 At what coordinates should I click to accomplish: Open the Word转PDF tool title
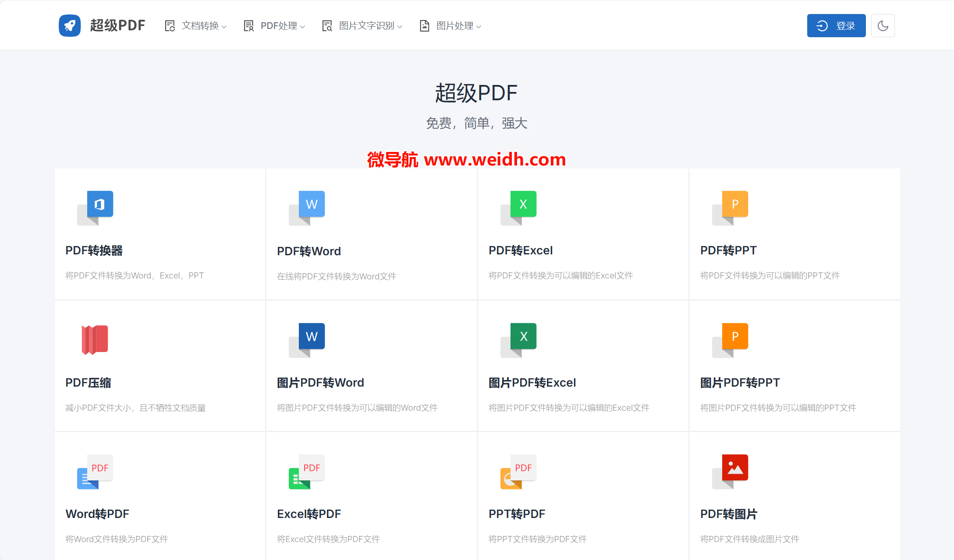click(97, 514)
